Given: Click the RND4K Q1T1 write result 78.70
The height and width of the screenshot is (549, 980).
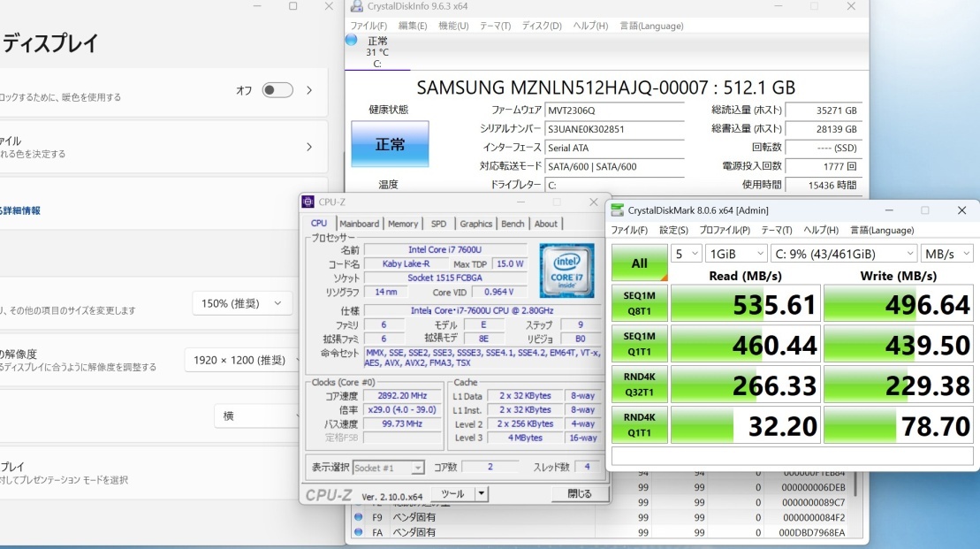Looking at the screenshot, I should pyautogui.click(x=898, y=426).
